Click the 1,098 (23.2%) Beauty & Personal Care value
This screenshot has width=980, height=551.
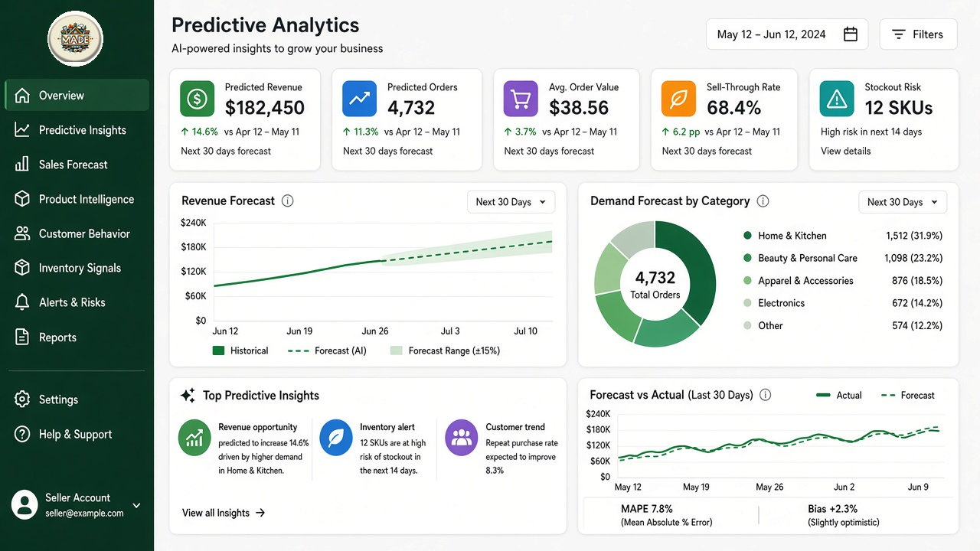[913, 258]
